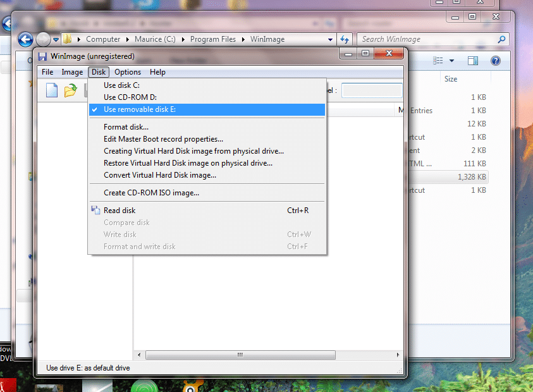Click the 111 KB size cell
The width and height of the screenshot is (533, 392).
[x=475, y=164]
